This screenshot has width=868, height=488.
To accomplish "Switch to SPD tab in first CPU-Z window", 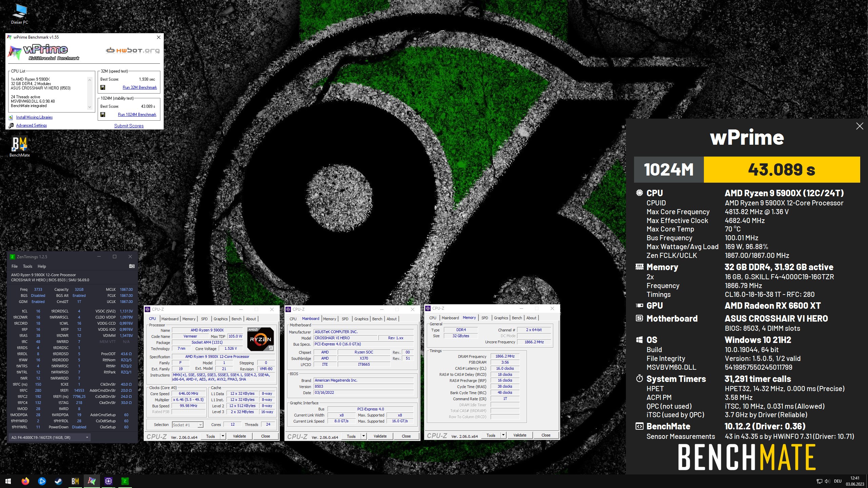I will (x=204, y=319).
